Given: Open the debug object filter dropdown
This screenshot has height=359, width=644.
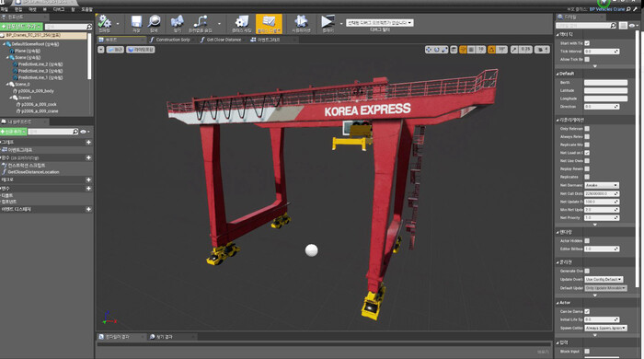Looking at the screenshot, I should coord(379,23).
